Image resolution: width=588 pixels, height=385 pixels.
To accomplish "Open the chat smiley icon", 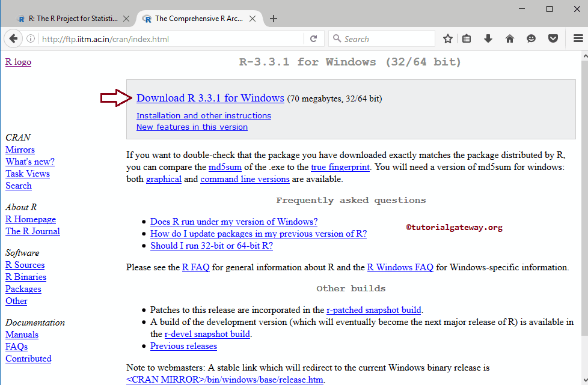I will tap(531, 38).
